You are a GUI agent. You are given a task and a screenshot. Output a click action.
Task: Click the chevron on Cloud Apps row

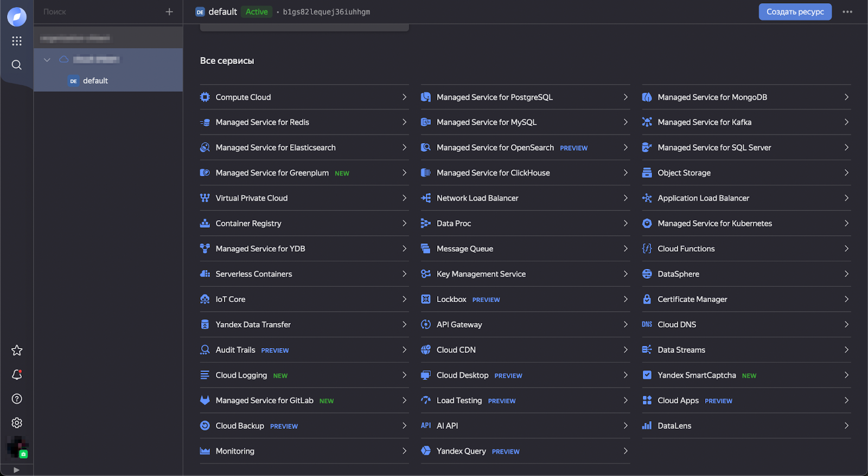[x=846, y=401]
